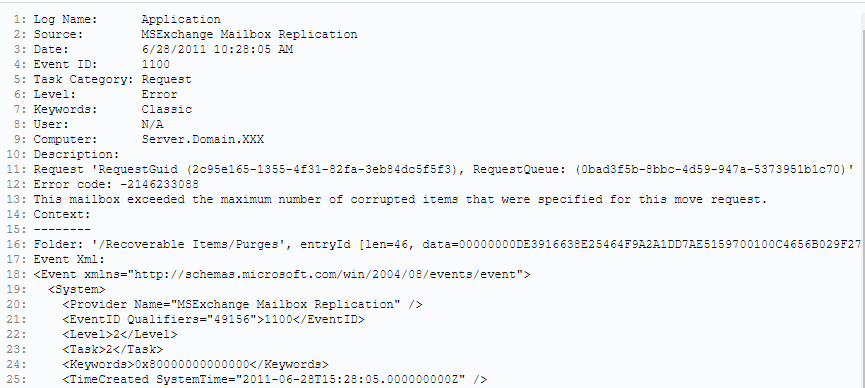Click the Provider Name tag on line 20
Image resolution: width=865 pixels, height=388 pixels.
[x=242, y=304]
